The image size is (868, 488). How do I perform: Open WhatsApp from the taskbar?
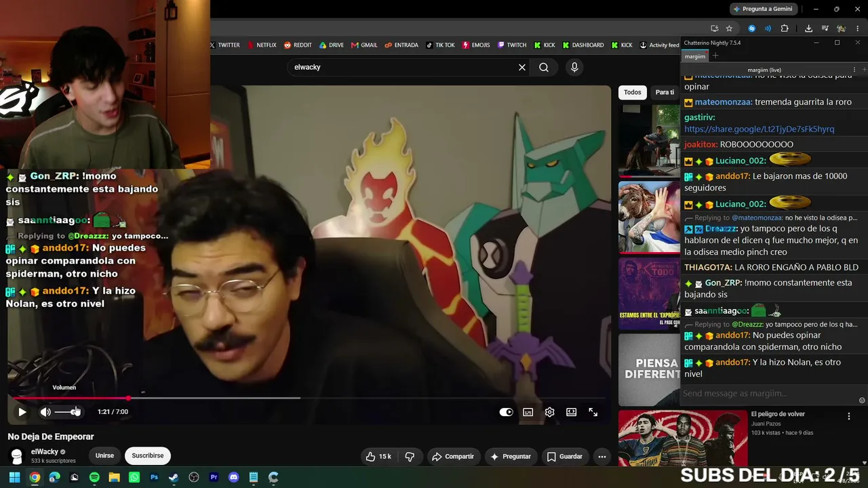[x=134, y=477]
